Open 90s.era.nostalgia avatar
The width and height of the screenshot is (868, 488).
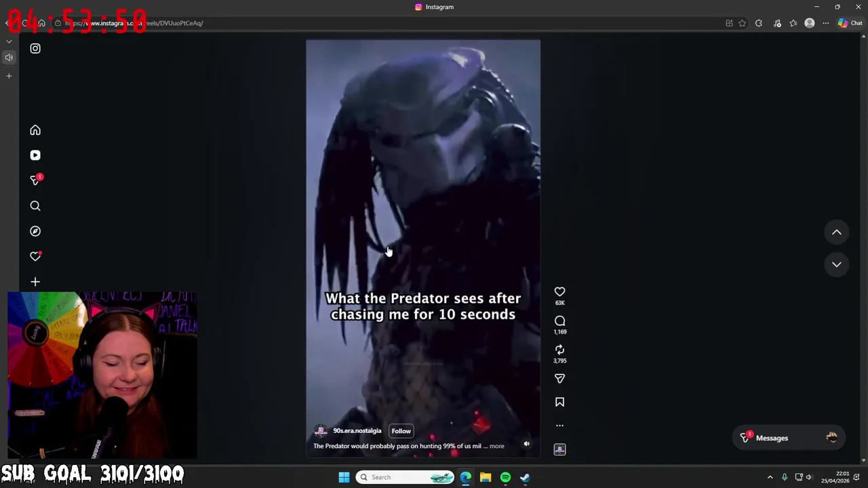pyautogui.click(x=321, y=431)
